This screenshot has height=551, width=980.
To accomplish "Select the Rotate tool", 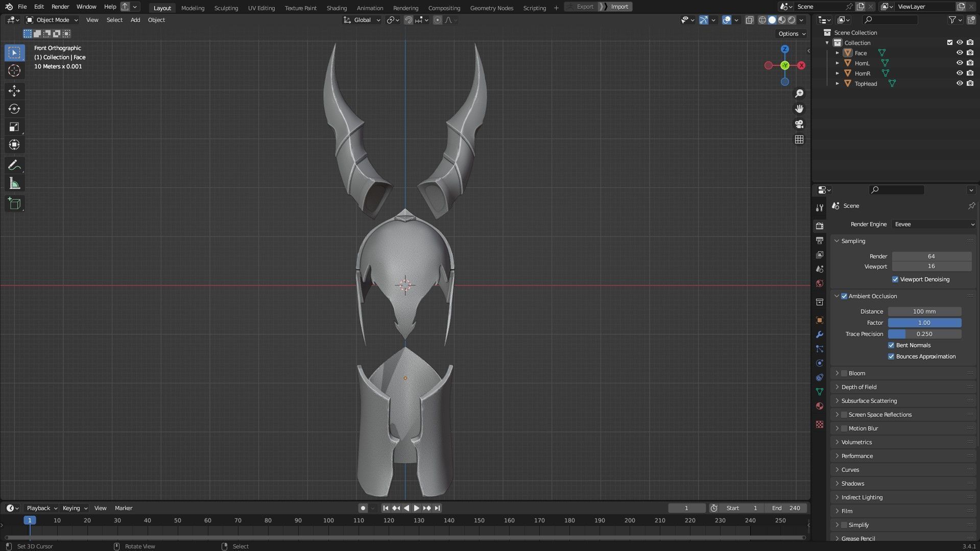I will (14, 109).
